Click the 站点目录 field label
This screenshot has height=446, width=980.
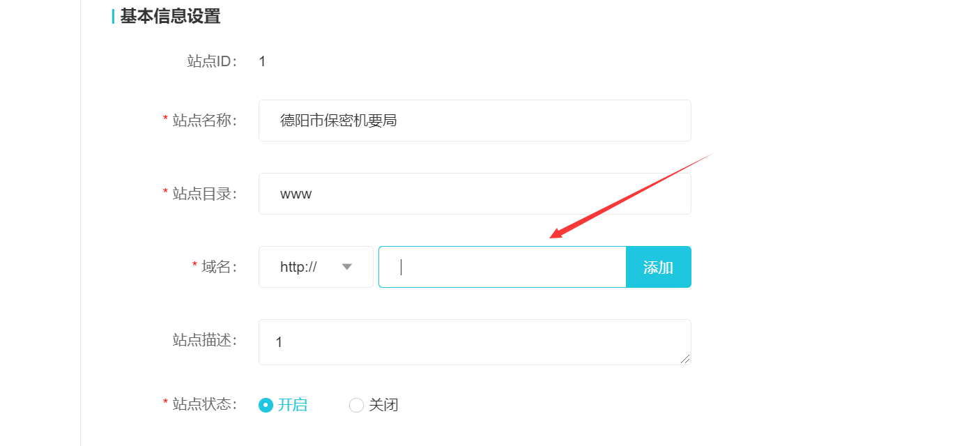[x=205, y=194]
